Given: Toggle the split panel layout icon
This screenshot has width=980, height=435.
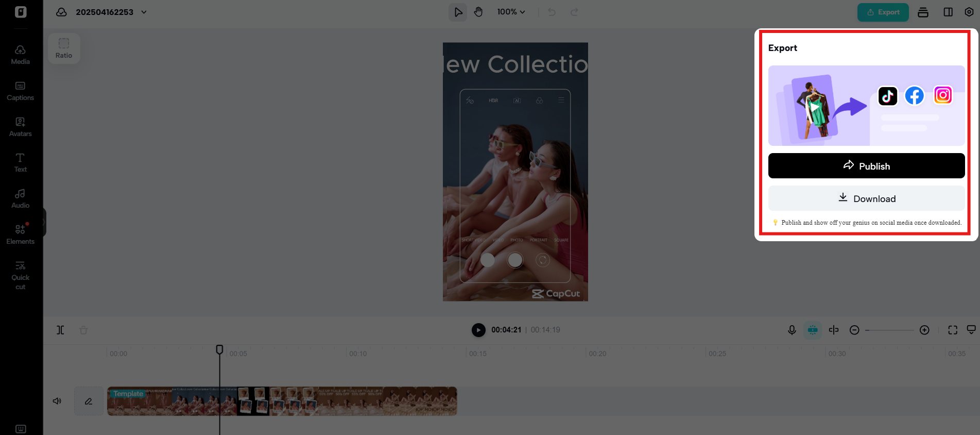Looking at the screenshot, I should point(948,12).
